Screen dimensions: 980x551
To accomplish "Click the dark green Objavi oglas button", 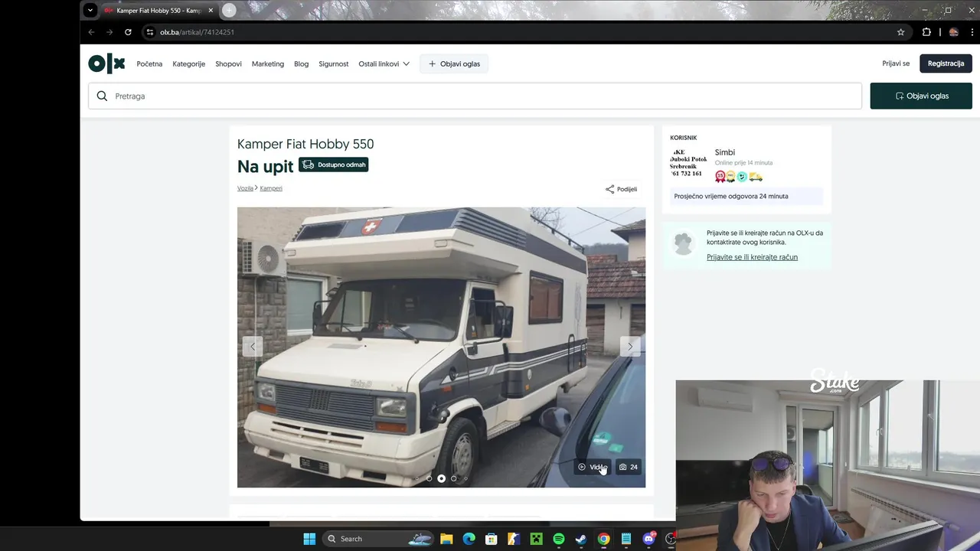I will coord(921,96).
